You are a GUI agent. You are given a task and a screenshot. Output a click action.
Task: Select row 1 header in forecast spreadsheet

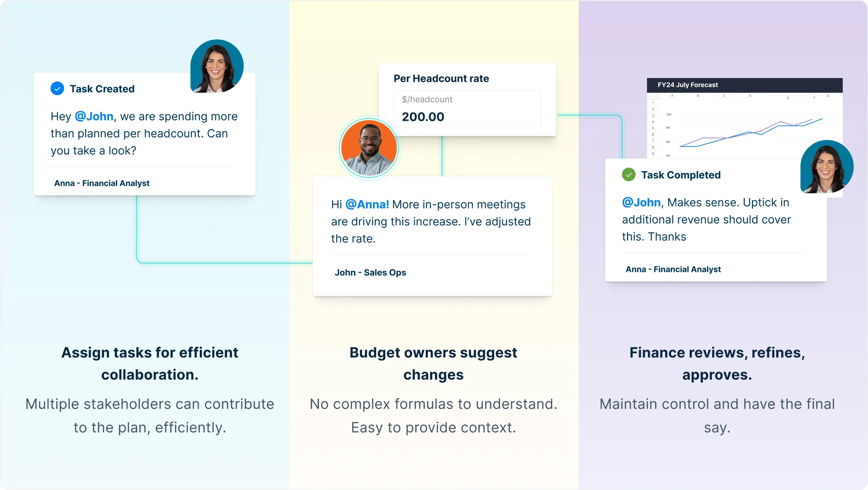(x=653, y=103)
